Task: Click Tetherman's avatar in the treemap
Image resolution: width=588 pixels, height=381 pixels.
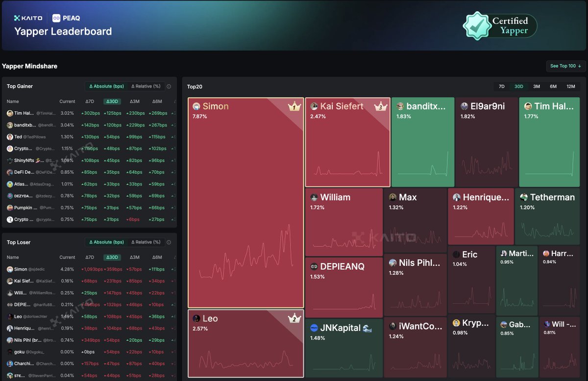Action: pos(524,197)
